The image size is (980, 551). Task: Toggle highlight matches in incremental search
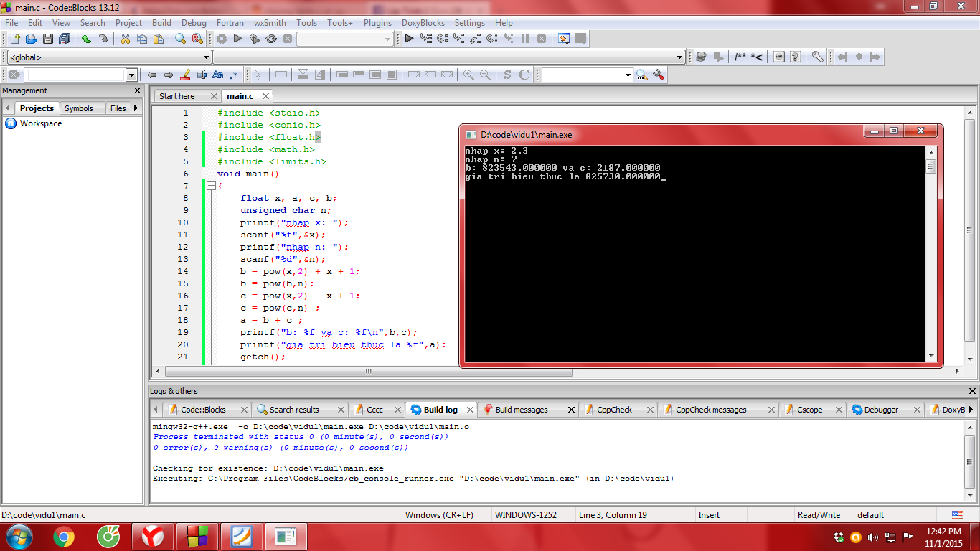185,75
